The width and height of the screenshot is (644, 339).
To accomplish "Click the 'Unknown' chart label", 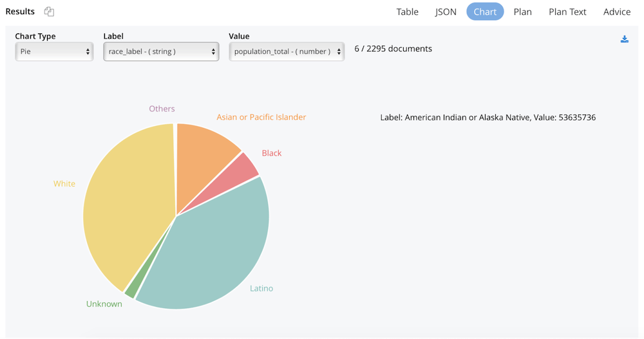I will coord(104,304).
